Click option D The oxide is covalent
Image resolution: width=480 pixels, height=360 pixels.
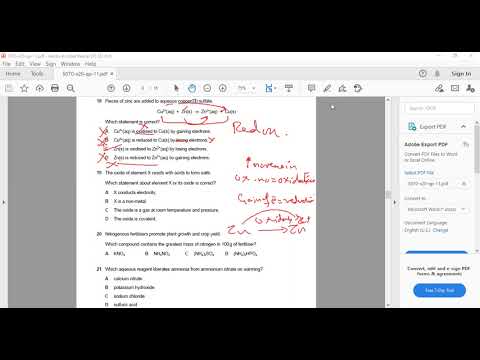click(130, 219)
